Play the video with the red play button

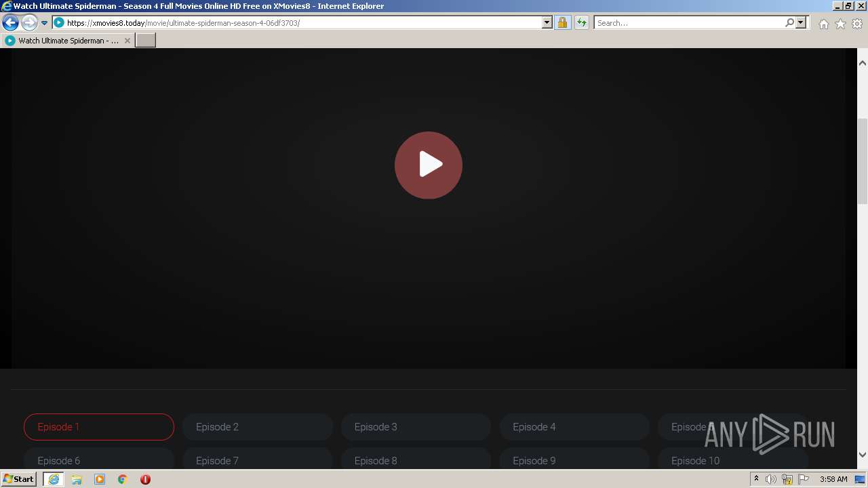429,165
